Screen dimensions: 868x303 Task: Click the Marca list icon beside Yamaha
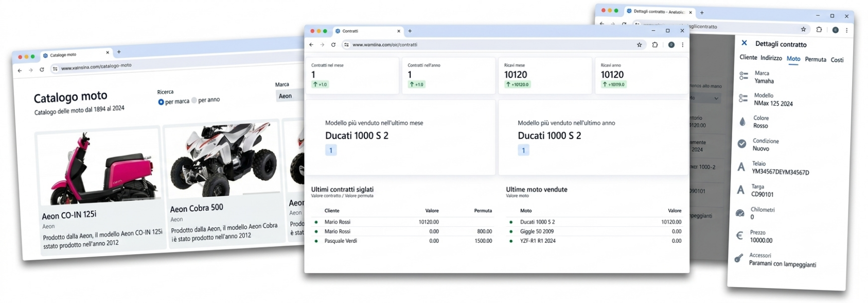tap(743, 76)
